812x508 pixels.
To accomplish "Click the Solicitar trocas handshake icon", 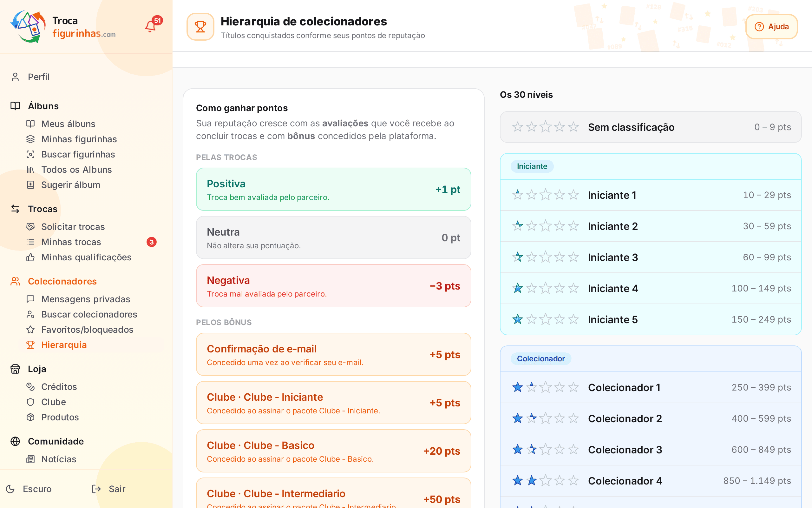I will point(30,227).
